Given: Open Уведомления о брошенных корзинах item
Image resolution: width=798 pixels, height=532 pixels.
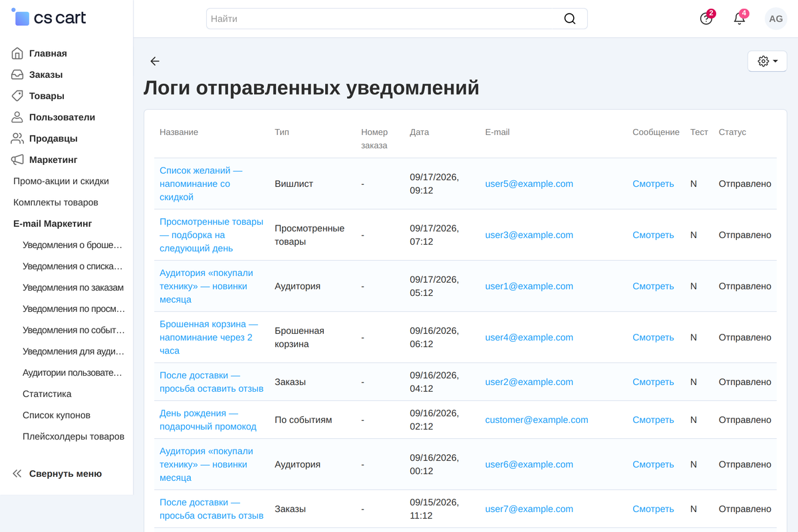Looking at the screenshot, I should 72,245.
